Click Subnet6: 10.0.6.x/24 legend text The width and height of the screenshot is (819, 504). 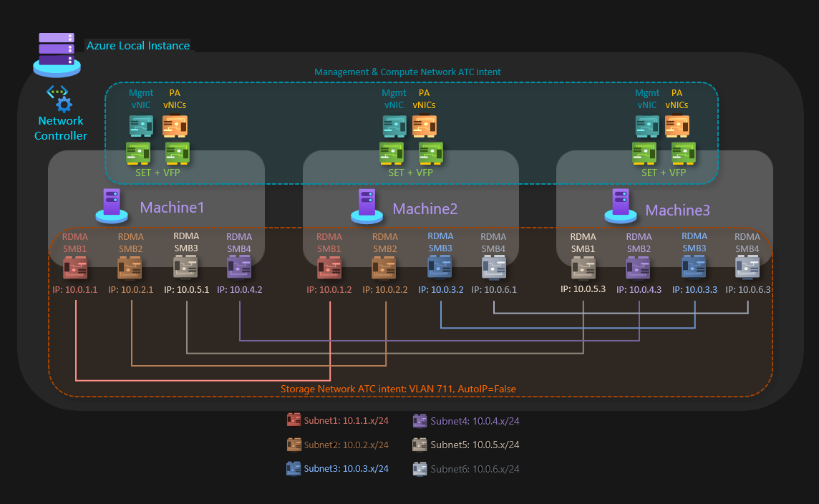click(x=475, y=469)
